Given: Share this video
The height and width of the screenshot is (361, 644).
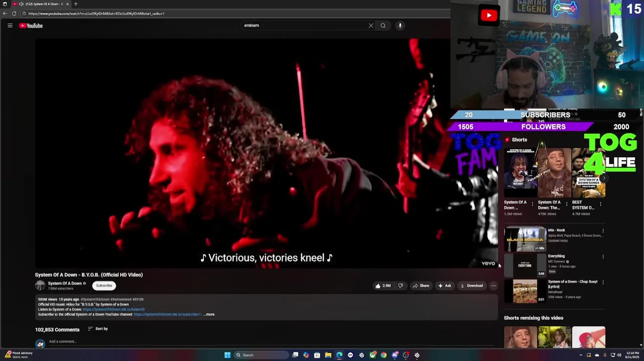Looking at the screenshot, I should click(421, 286).
